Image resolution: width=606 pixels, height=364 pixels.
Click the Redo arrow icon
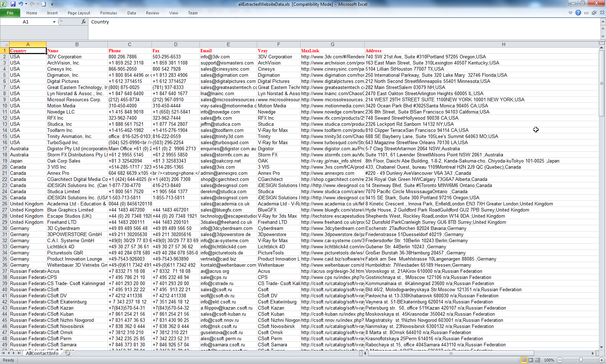pos(32,4)
